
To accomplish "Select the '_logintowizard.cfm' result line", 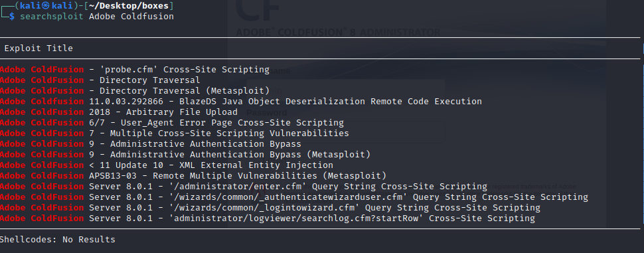I will pos(270,208).
